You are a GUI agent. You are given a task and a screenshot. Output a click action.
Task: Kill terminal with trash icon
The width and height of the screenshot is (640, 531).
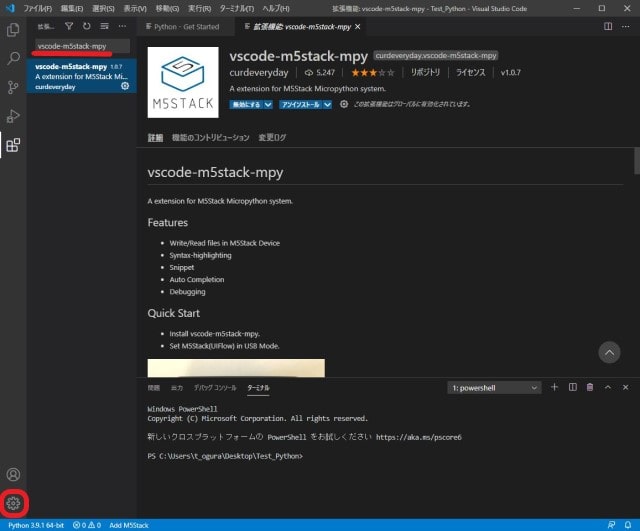(x=590, y=387)
